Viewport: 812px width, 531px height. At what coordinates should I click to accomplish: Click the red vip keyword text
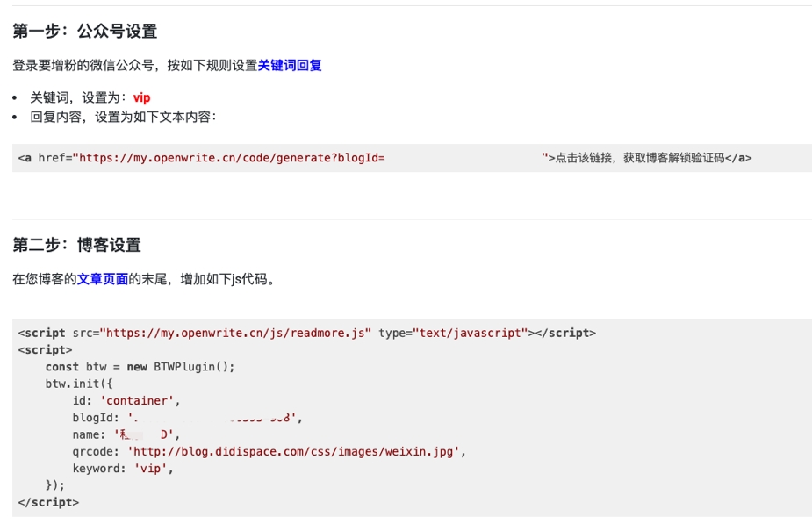coord(141,98)
